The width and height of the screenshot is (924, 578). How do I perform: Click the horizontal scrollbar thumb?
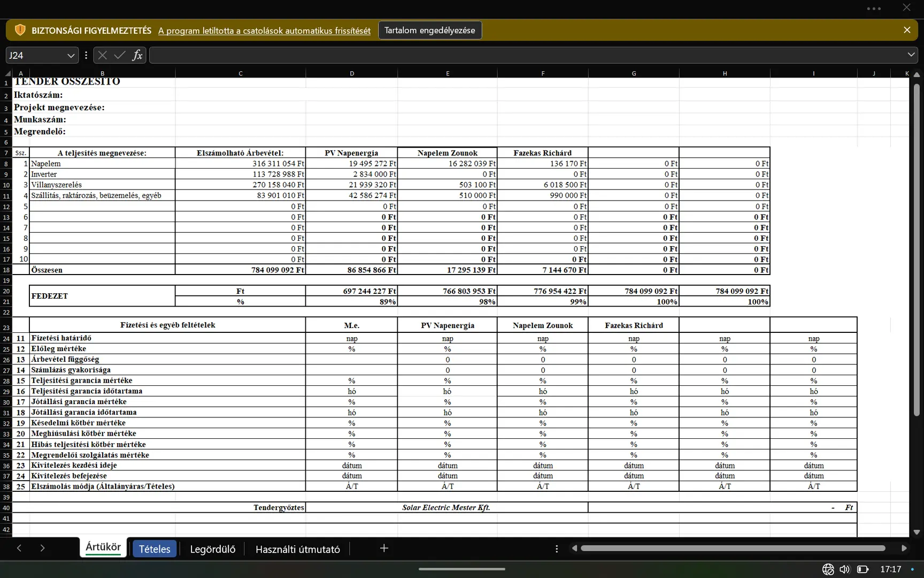click(733, 548)
